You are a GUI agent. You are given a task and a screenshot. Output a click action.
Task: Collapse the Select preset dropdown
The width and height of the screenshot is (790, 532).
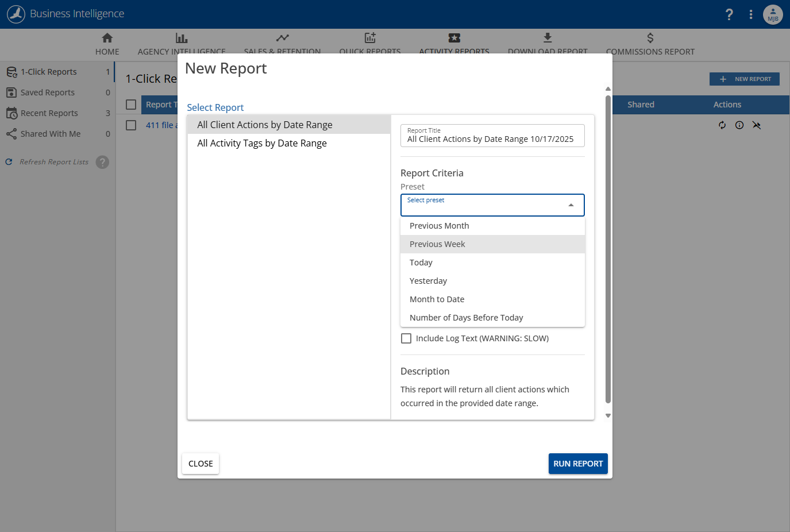pos(571,205)
